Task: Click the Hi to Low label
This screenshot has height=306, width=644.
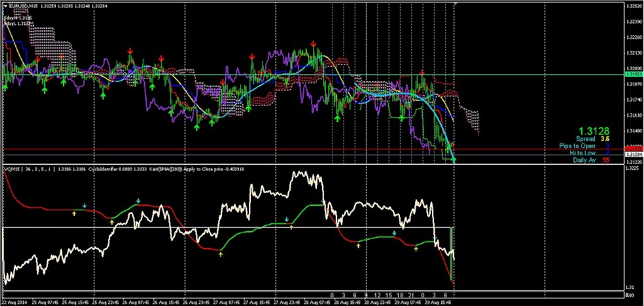Action: 582,153
